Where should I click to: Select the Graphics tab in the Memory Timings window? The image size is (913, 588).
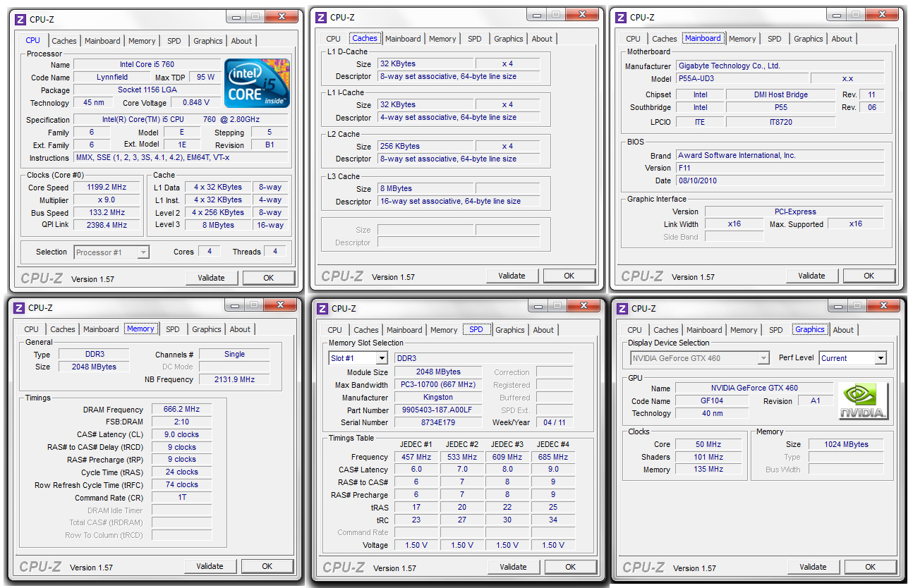pos(207,329)
